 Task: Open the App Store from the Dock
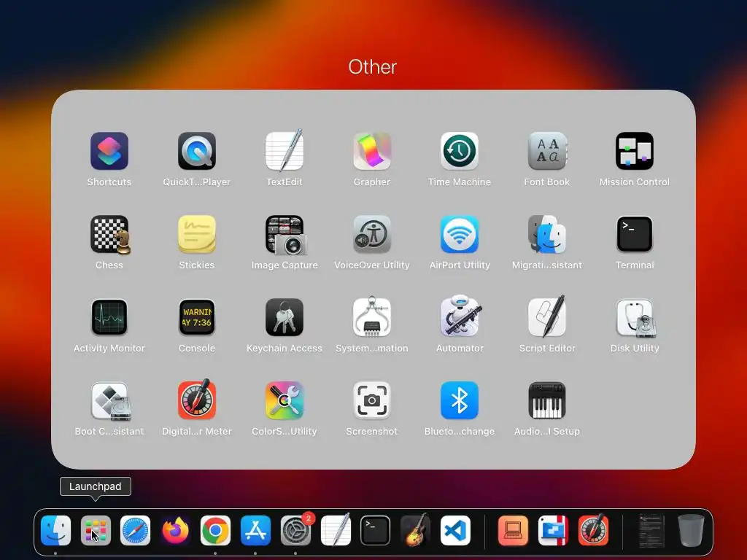click(255, 531)
